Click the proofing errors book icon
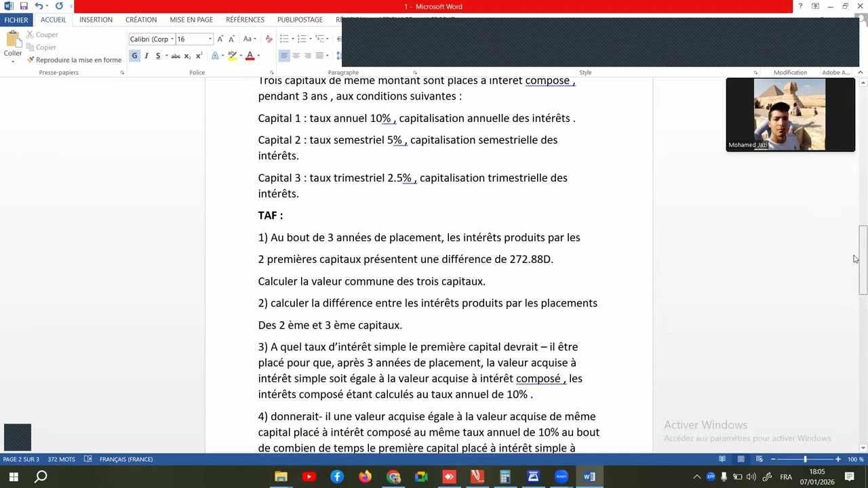Image resolution: width=868 pixels, height=488 pixels. tap(88, 460)
